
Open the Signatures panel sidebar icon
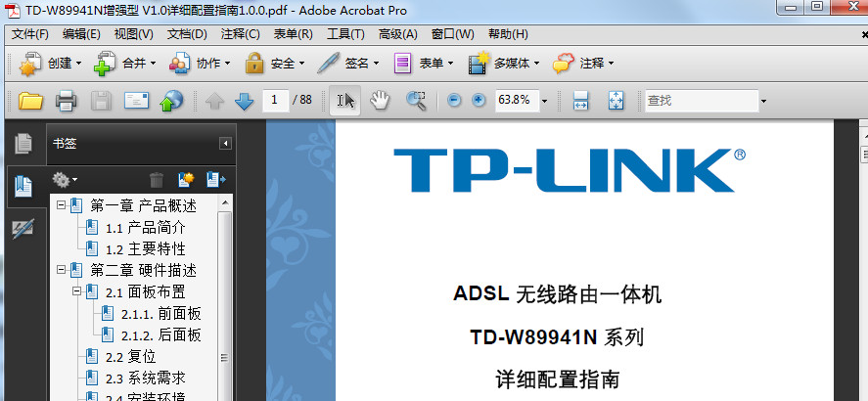(23, 229)
